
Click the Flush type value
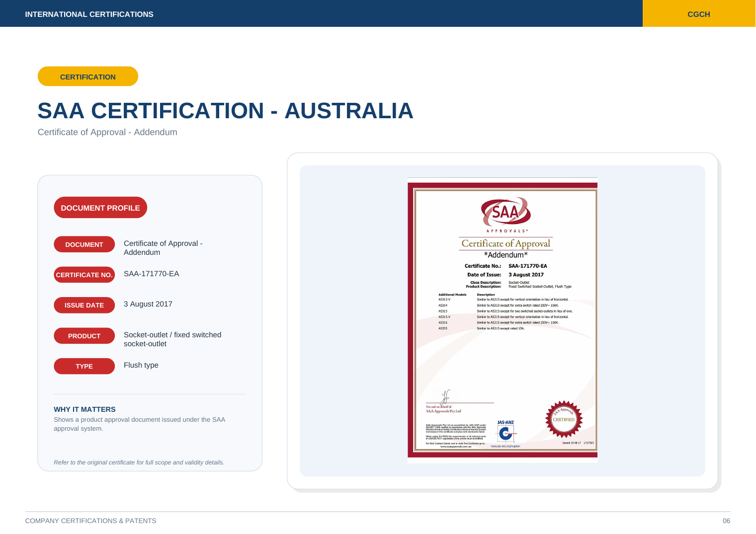pyautogui.click(x=141, y=365)
